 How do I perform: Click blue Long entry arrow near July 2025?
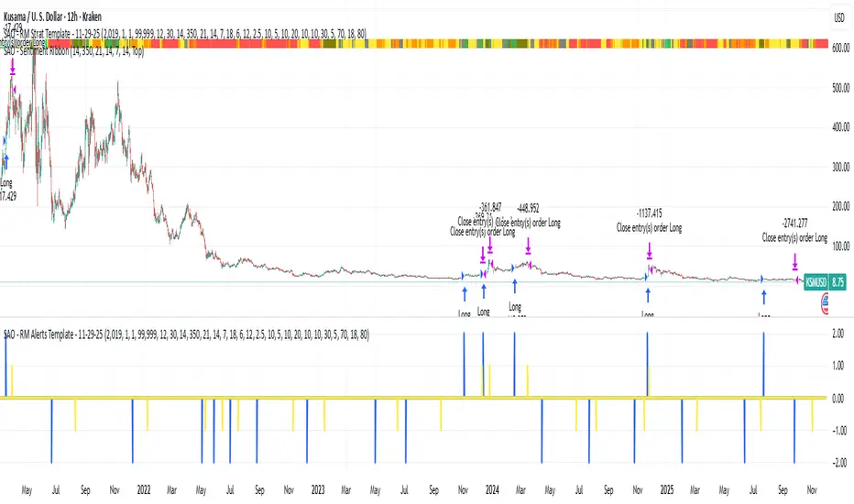click(764, 297)
